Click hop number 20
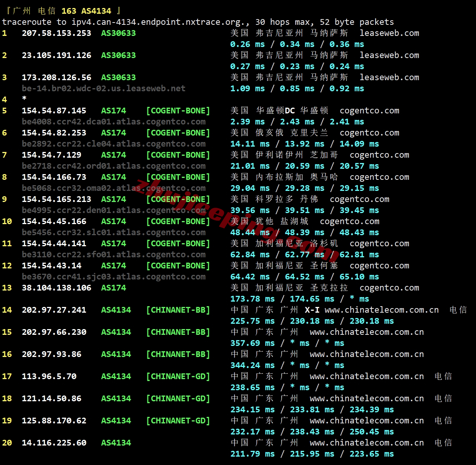The image size is (476, 465). pos(7,443)
